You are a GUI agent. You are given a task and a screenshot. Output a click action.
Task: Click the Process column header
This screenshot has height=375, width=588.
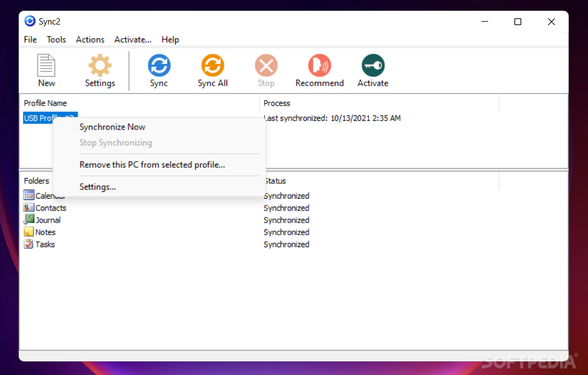[277, 103]
